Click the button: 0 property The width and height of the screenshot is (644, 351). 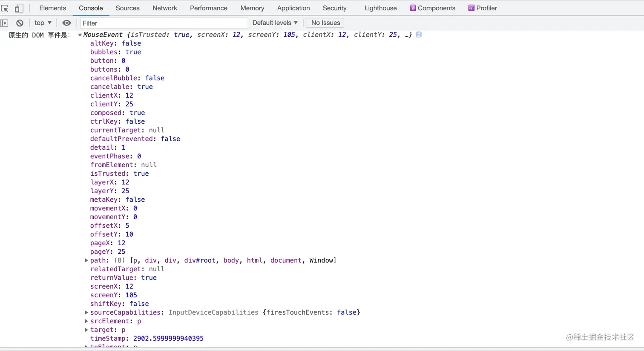pos(108,61)
